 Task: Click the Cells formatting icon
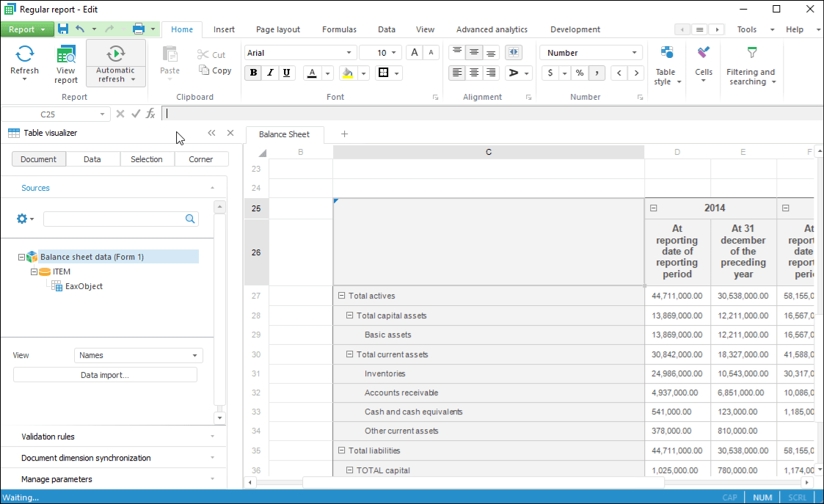(704, 54)
